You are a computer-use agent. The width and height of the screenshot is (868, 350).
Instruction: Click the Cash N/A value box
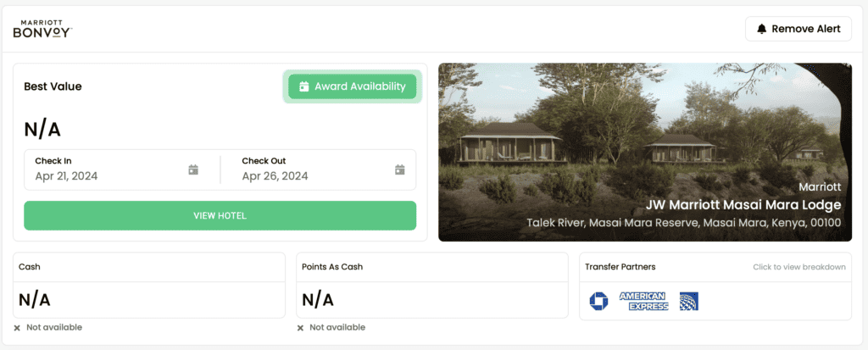pyautogui.click(x=149, y=299)
